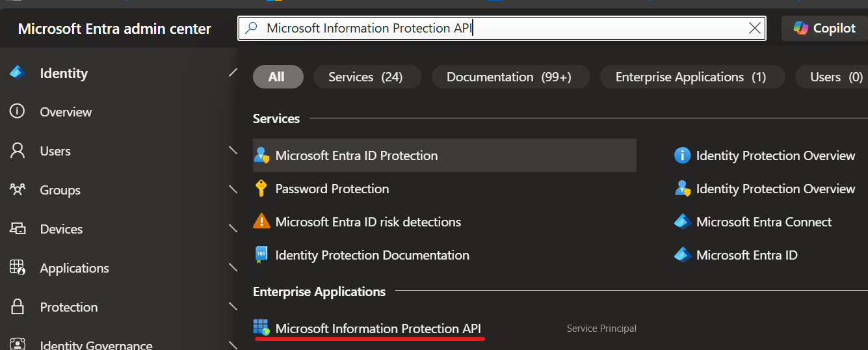Expand the Groups sidebar section

233,190
